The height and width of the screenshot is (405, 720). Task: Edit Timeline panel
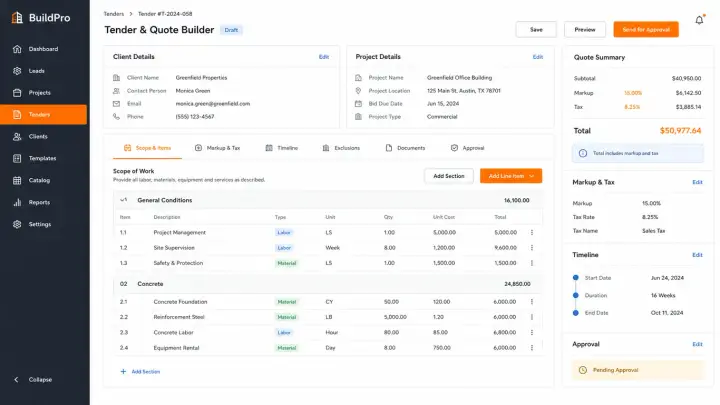click(x=697, y=255)
